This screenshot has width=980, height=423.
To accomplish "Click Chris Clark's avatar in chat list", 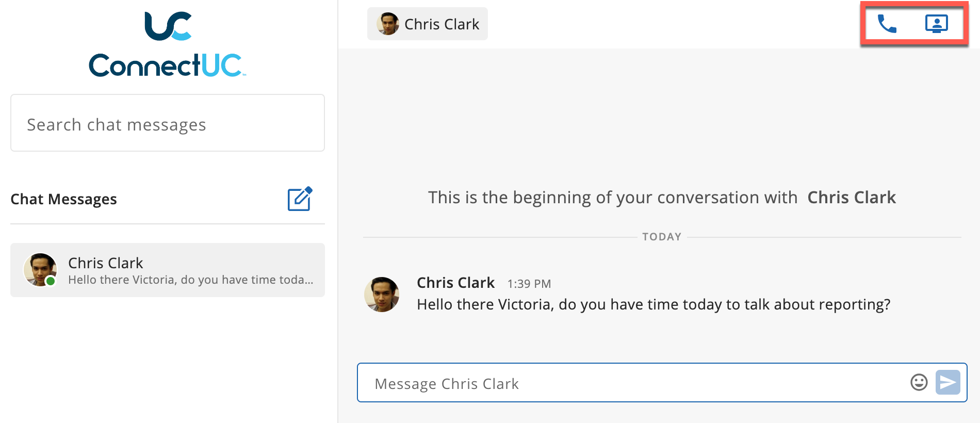I will click(x=40, y=269).
